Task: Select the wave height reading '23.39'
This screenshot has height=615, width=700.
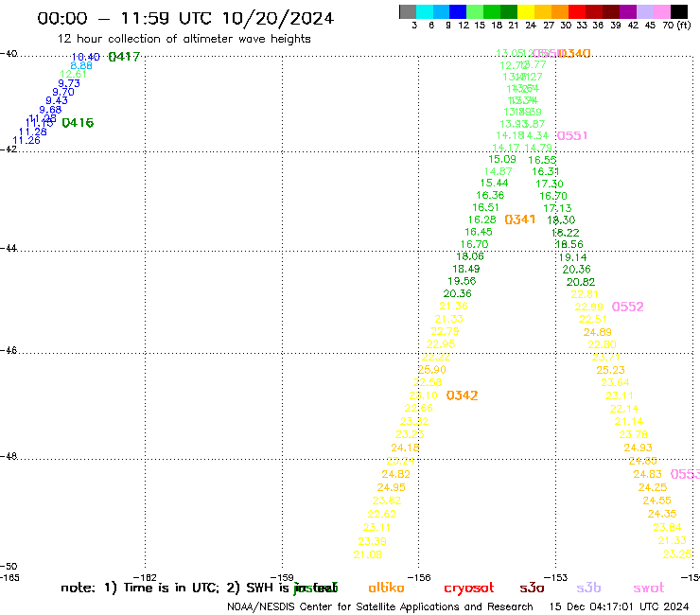Action: coord(373,541)
